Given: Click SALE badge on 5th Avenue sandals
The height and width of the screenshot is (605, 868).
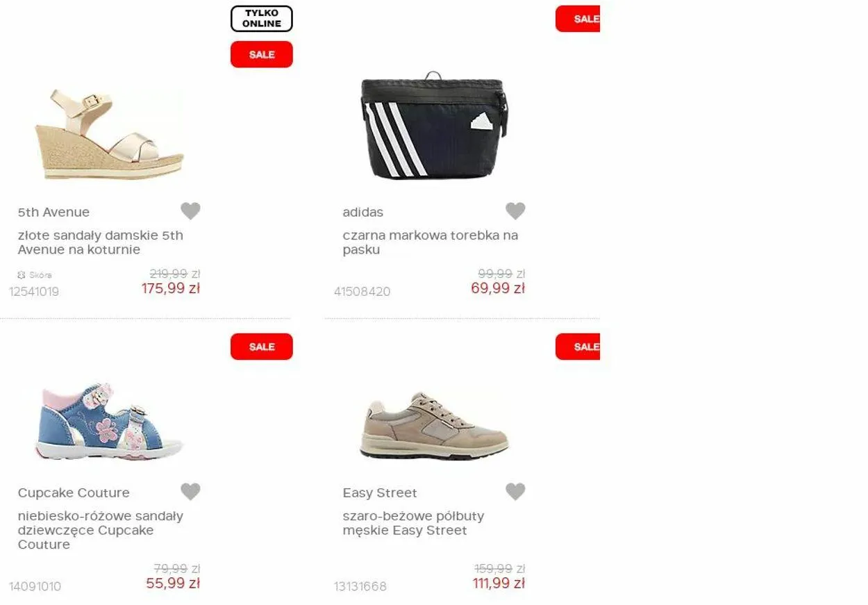Looking at the screenshot, I should pyautogui.click(x=262, y=54).
